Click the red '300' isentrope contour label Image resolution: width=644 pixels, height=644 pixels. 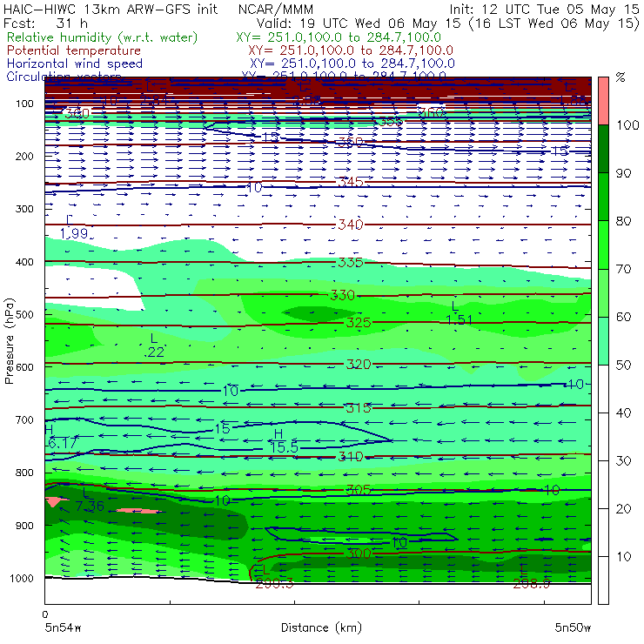(x=359, y=553)
